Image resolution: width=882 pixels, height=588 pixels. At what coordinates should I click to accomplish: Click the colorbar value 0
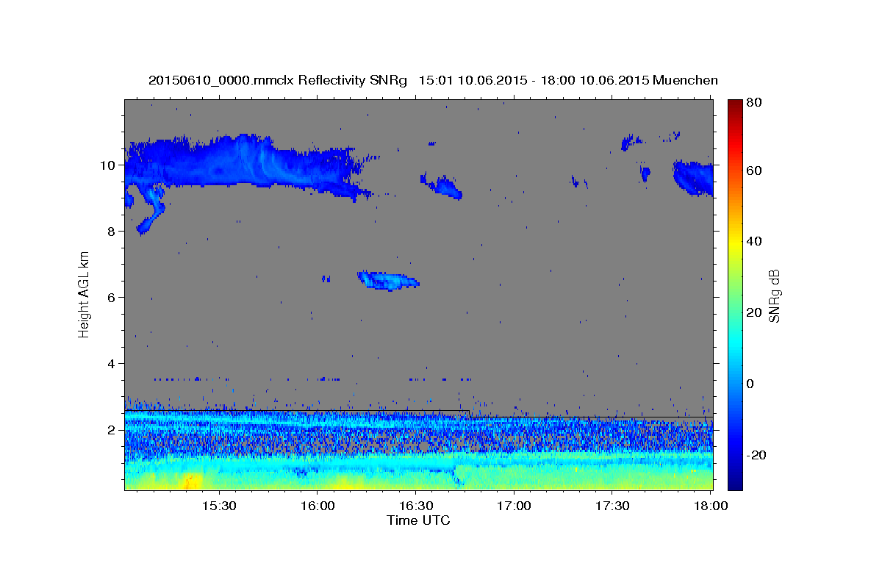point(750,384)
